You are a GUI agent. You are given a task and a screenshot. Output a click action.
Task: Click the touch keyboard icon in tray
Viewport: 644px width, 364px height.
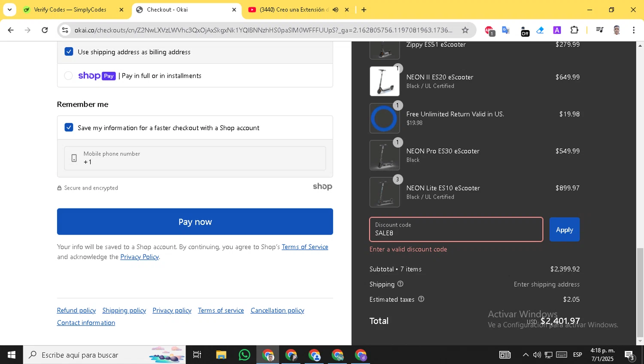[562, 355]
